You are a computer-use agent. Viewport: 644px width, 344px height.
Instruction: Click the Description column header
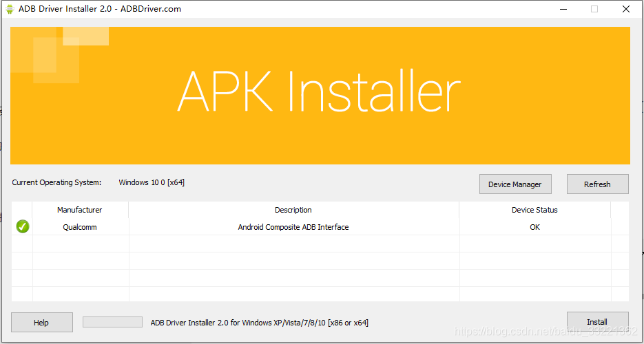(x=293, y=210)
